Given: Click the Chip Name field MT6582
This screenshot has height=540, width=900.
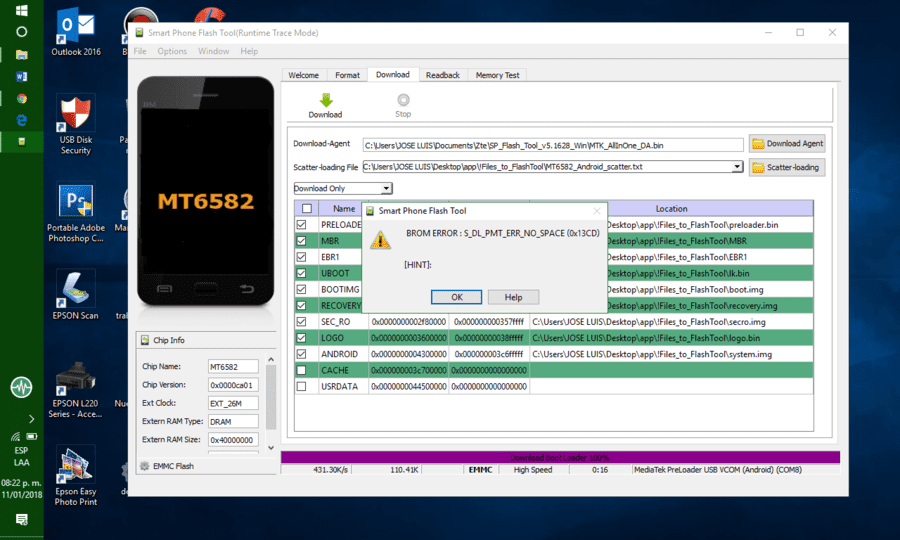Looking at the screenshot, I should click(233, 366).
